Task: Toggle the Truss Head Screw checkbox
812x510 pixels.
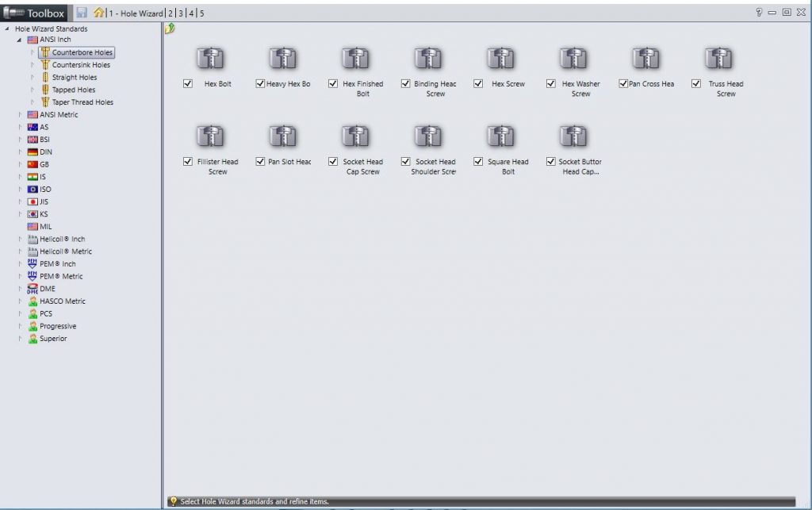Action: [696, 83]
